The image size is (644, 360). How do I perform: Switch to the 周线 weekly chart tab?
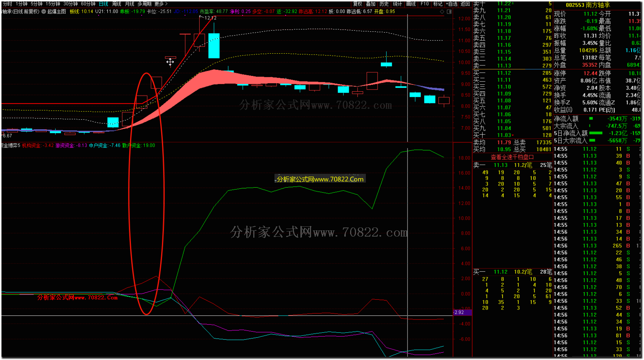(x=117, y=4)
